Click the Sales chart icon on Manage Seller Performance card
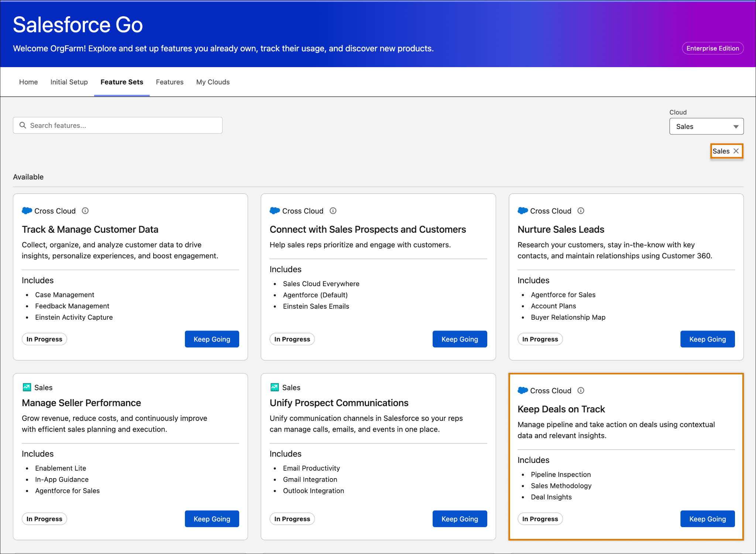The height and width of the screenshot is (554, 756). (x=27, y=387)
